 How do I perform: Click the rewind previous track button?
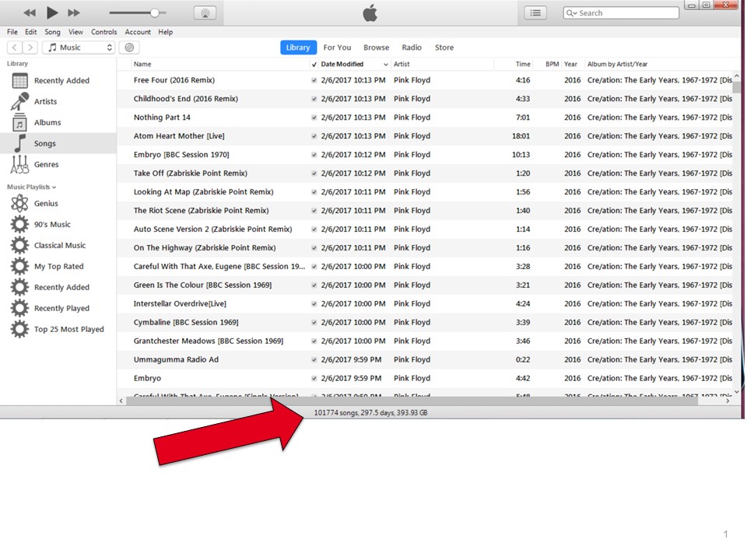point(30,13)
